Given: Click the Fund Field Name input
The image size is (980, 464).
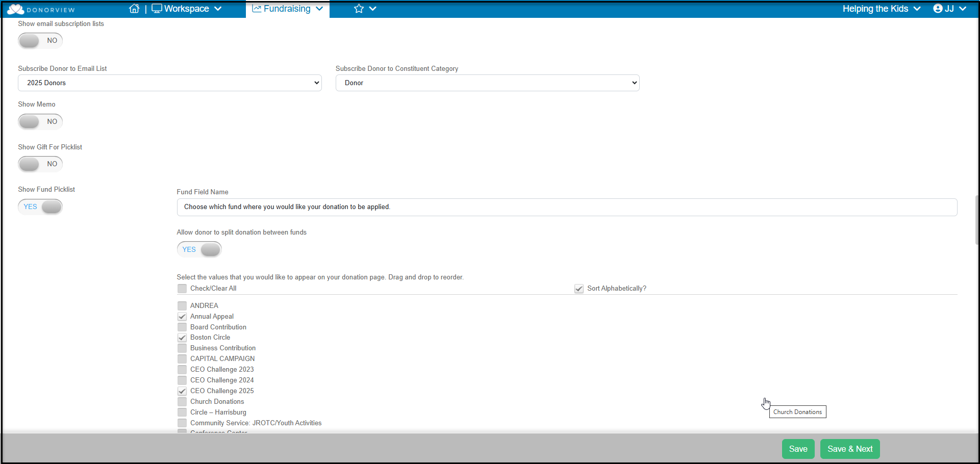Looking at the screenshot, I should click(x=567, y=207).
